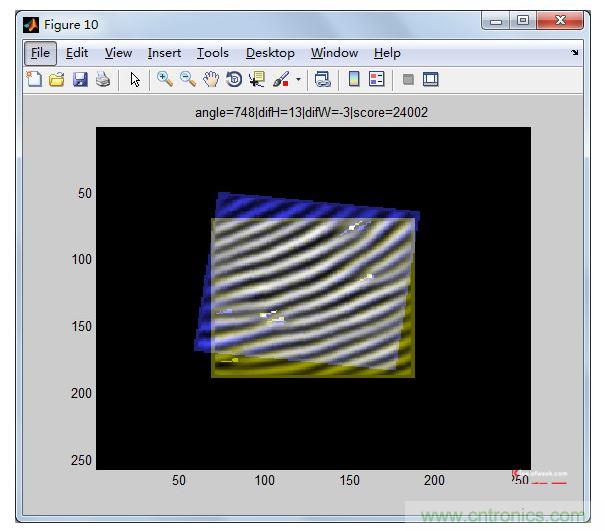Save the figure with the disk icon
This screenshot has width=605, height=531.
(x=79, y=80)
